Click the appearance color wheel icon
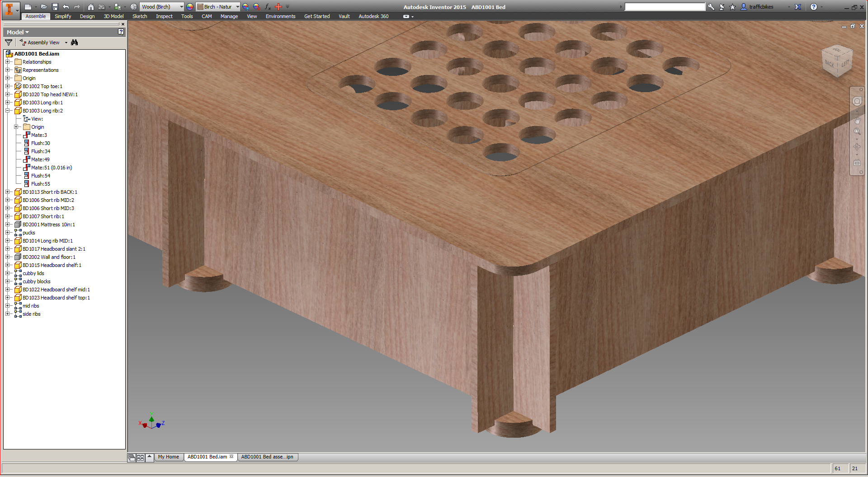Viewport: 868px width, 477px height. (190, 7)
